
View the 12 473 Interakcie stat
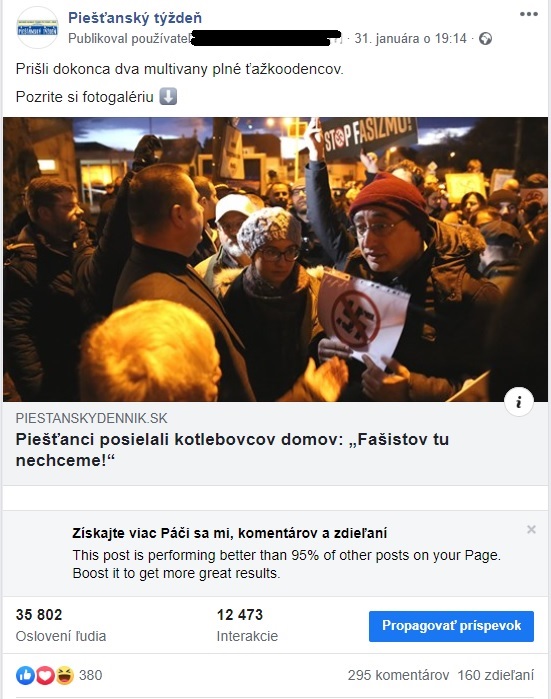click(247, 625)
